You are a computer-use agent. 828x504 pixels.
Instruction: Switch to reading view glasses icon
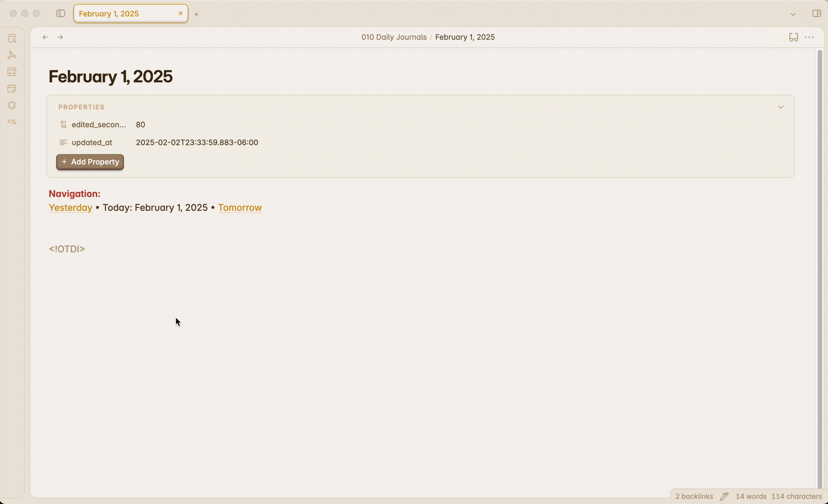[x=793, y=37]
